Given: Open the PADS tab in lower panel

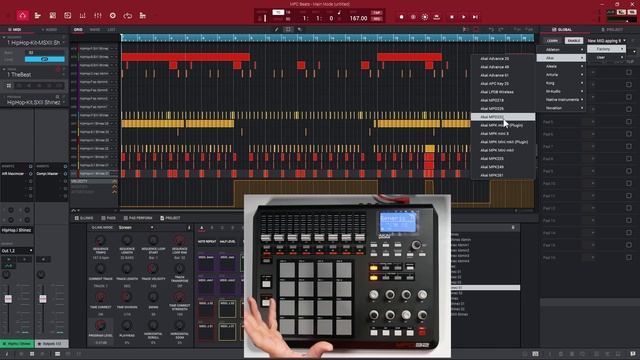Looking at the screenshot, I should (109, 218).
